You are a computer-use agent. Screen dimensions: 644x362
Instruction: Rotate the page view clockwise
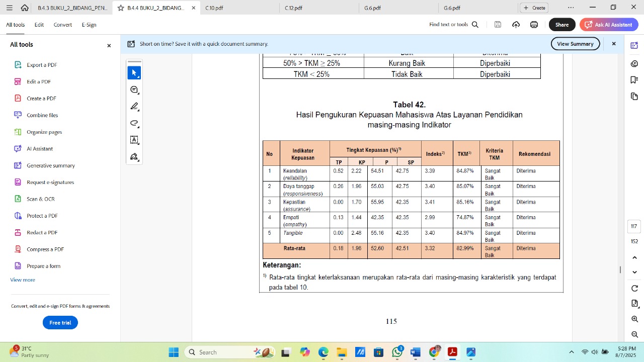[x=634, y=289]
